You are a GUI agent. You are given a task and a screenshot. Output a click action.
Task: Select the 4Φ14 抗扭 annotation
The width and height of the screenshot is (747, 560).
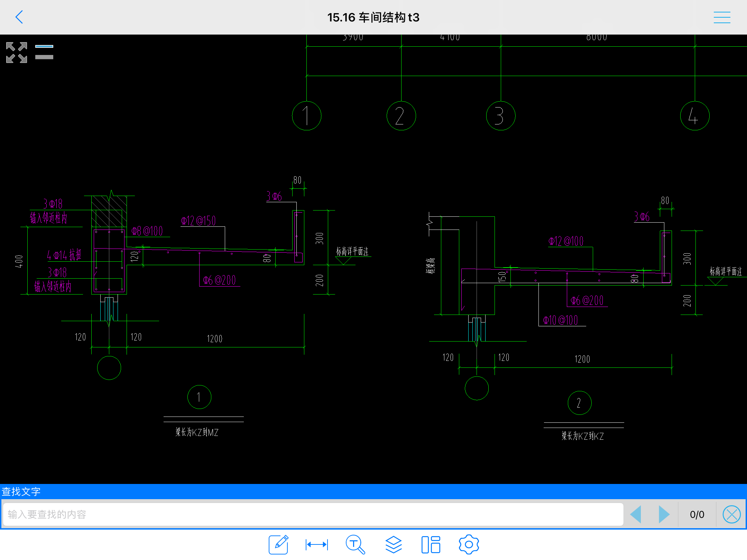click(x=64, y=255)
